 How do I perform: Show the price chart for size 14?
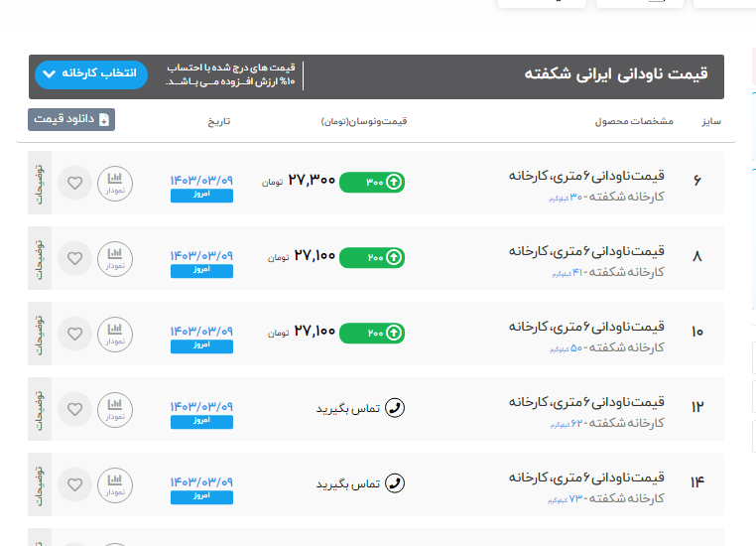115,483
